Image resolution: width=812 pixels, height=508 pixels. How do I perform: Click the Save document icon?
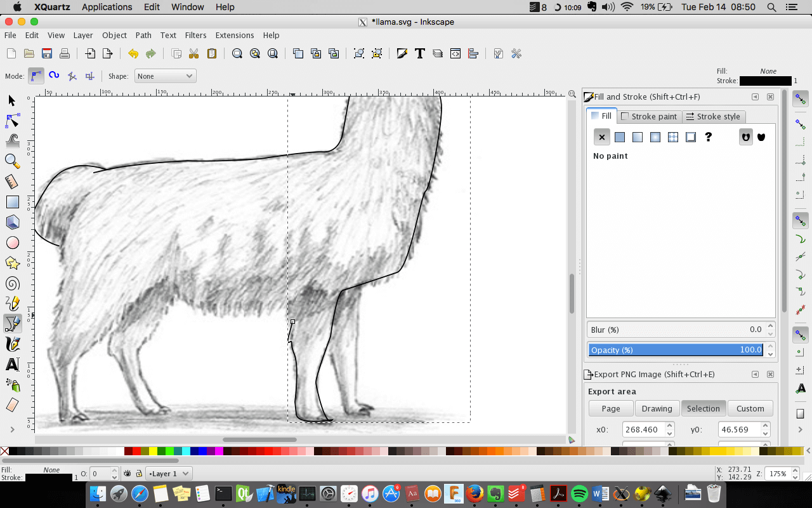click(x=47, y=53)
